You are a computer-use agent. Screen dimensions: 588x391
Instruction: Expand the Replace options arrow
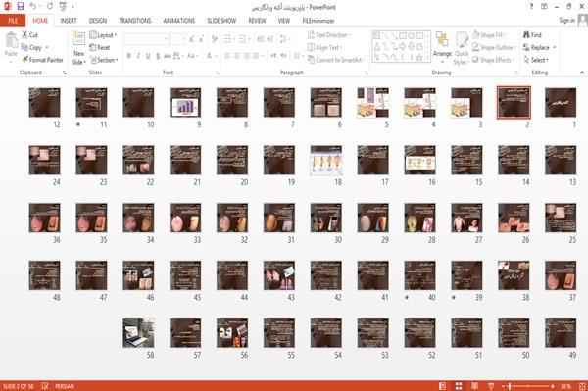(555, 48)
